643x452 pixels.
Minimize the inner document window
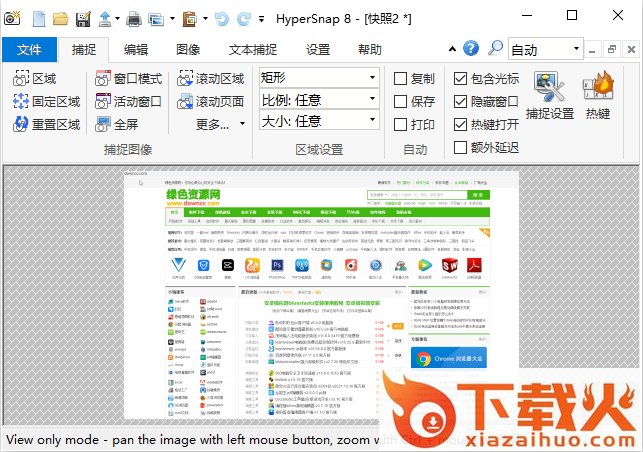point(592,50)
